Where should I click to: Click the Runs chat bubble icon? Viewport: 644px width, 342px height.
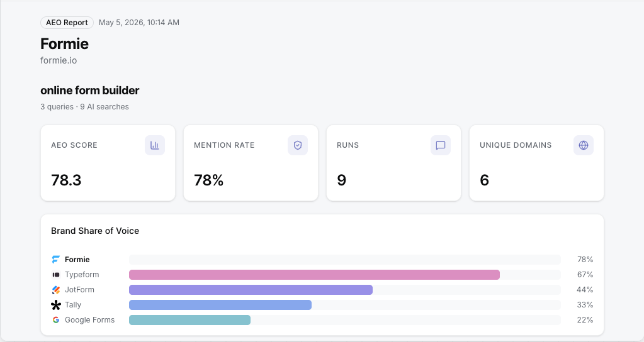point(441,145)
